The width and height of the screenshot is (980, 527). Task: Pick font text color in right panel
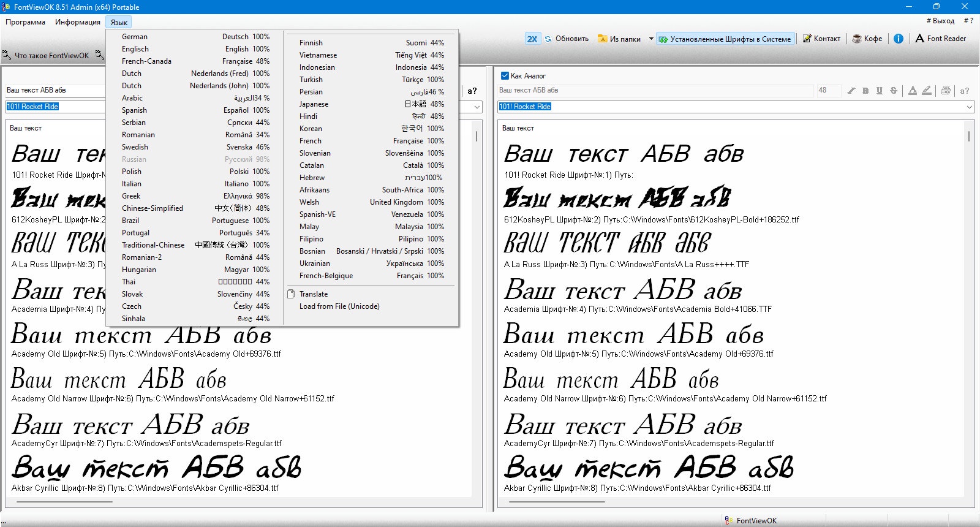click(x=913, y=91)
